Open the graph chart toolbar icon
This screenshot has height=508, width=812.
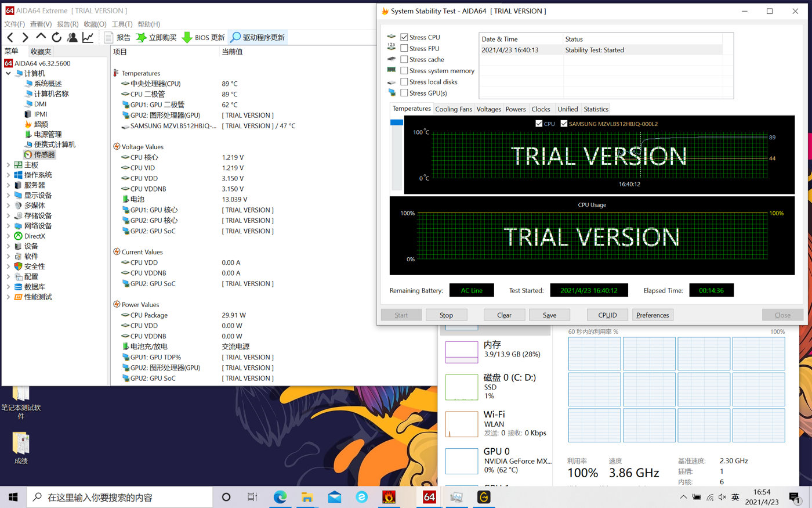click(88, 38)
